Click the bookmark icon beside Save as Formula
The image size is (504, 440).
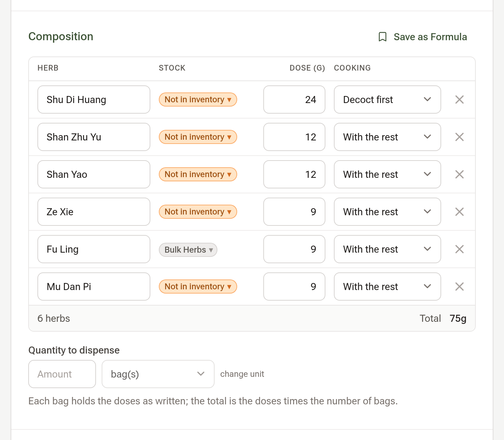383,37
